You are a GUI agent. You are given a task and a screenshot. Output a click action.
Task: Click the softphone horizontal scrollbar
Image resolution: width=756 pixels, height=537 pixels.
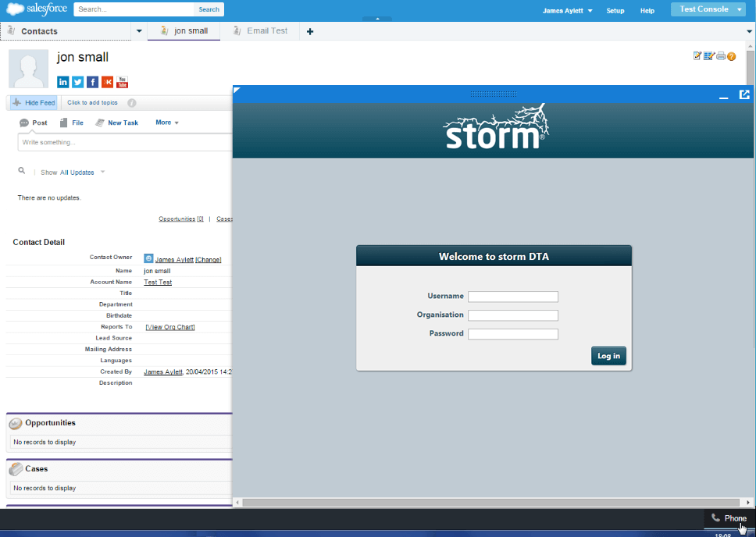[490, 503]
